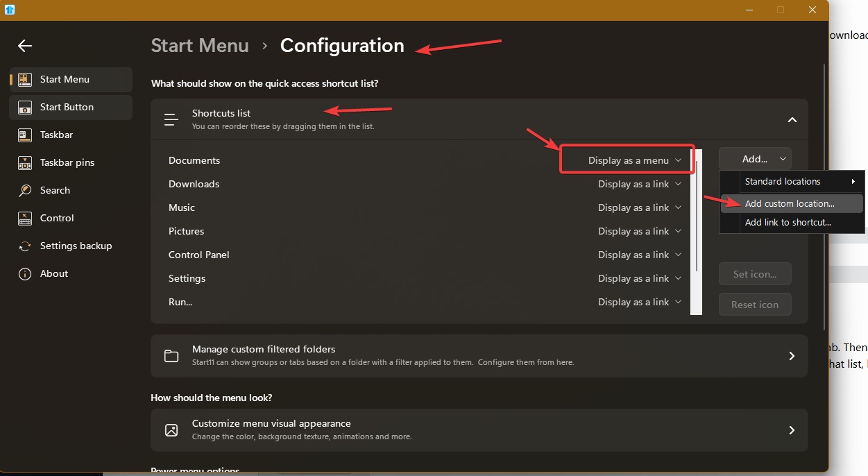868x476 pixels.
Task: Select the Downloads shortcut row
Action: pos(426,185)
